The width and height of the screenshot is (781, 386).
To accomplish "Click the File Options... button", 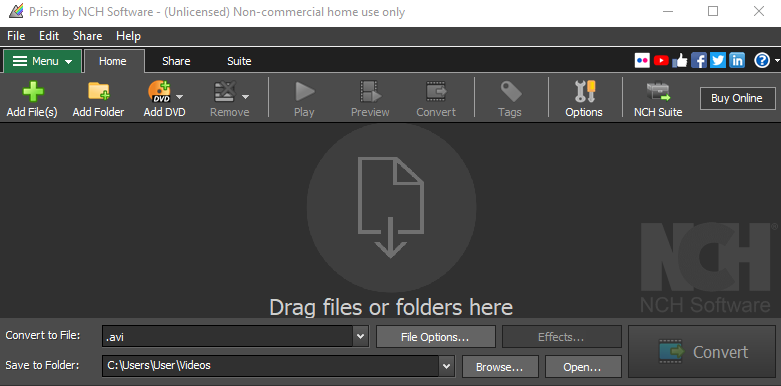I will click(435, 337).
